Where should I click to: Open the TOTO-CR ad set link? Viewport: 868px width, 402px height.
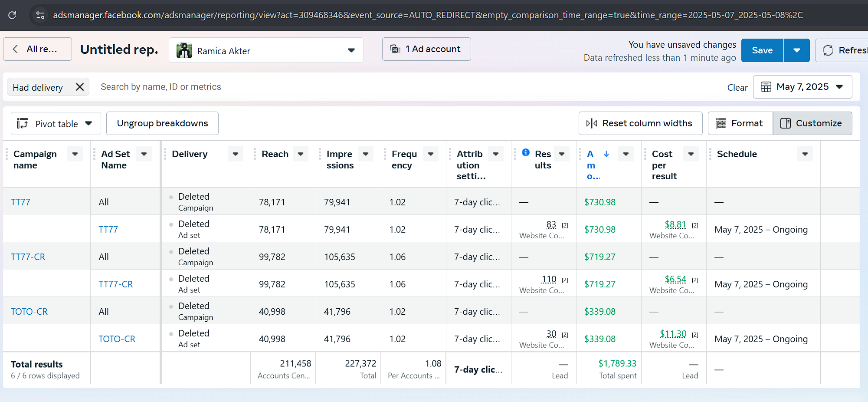click(x=117, y=339)
